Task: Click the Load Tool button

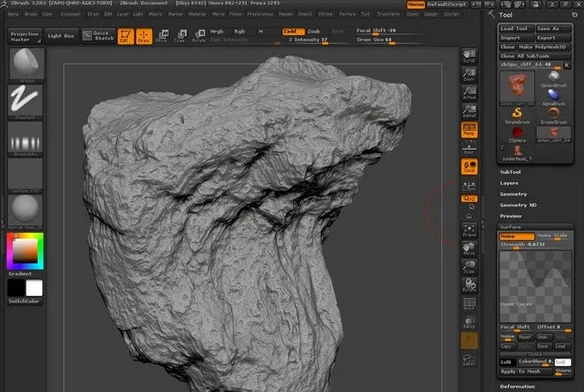Action: (516, 28)
